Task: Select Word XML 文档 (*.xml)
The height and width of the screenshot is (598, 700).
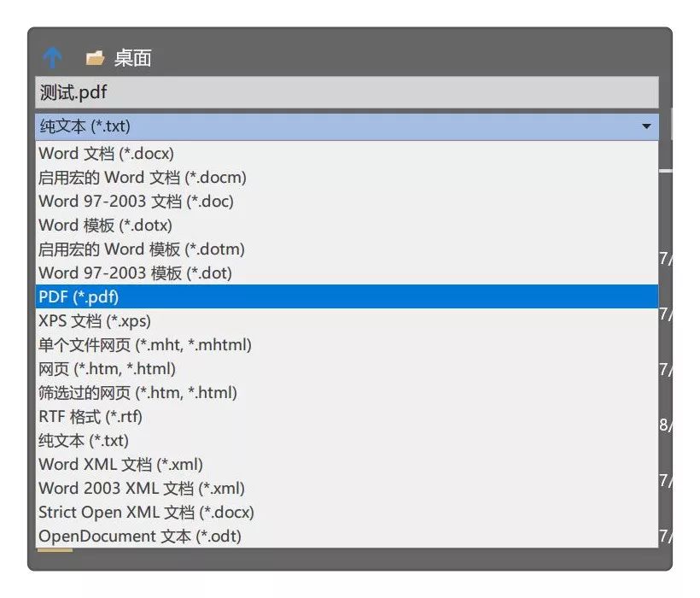Action: [x=347, y=465]
